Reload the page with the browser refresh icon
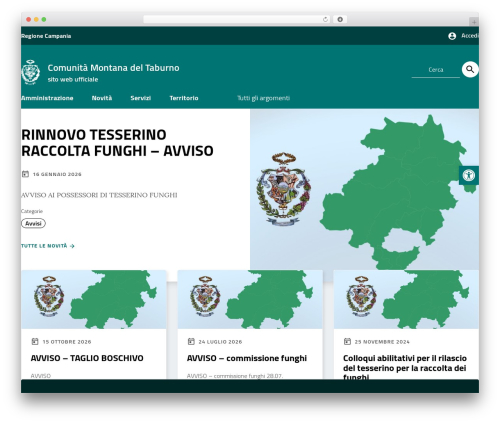This screenshot has height=423, width=500. click(x=325, y=20)
